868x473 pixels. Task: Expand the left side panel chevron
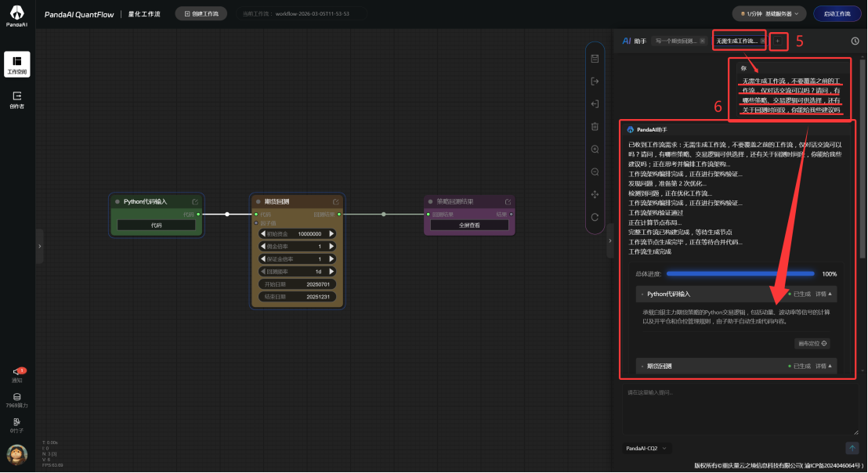pyautogui.click(x=39, y=246)
